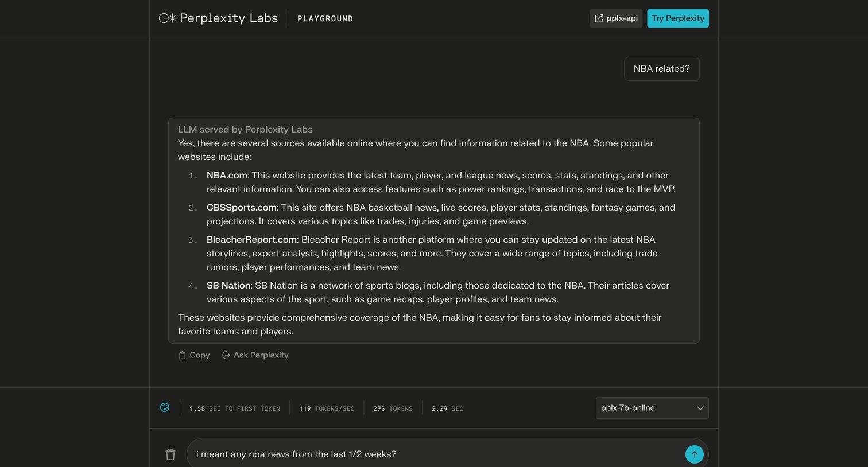Screen dimensions: 868x467
Task: Click the '1.58 SEC TO FIRST TOKEN' stat
Action: point(235,408)
